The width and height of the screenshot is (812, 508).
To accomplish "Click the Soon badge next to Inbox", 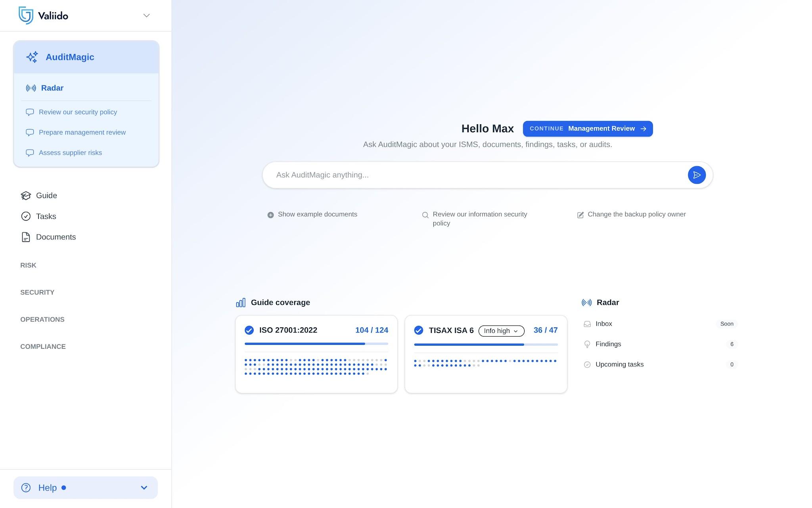I will pyautogui.click(x=727, y=324).
